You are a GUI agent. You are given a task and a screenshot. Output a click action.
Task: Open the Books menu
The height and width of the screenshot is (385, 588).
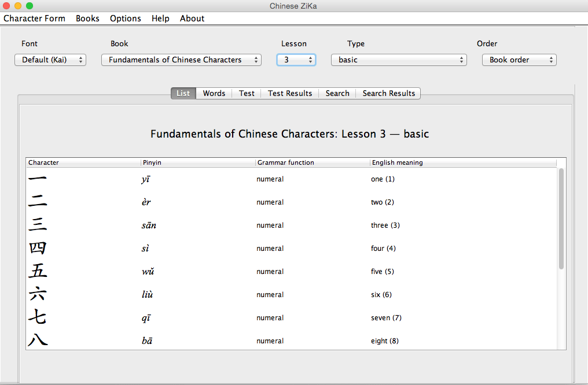pyautogui.click(x=87, y=18)
